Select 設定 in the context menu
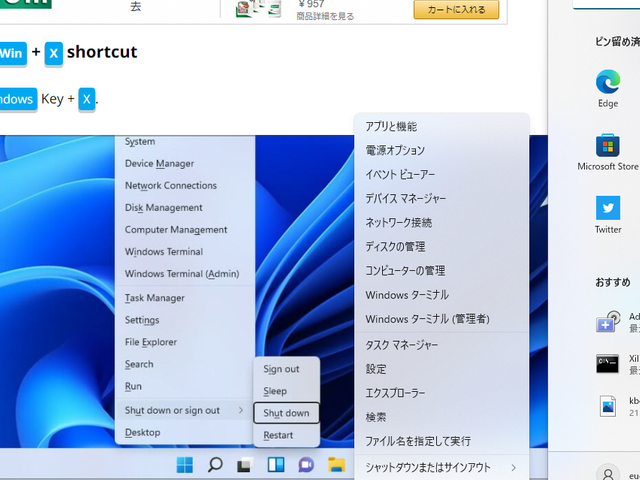Image resolution: width=640 pixels, height=480 pixels. coord(442,369)
